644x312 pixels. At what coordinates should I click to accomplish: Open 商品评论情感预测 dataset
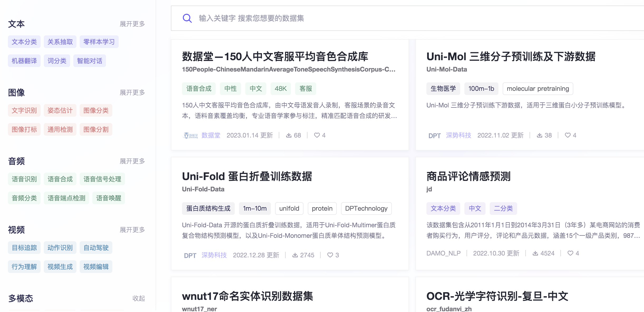[x=469, y=176]
